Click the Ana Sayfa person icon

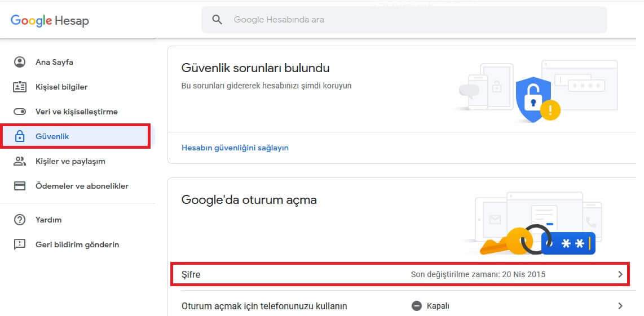click(x=20, y=63)
